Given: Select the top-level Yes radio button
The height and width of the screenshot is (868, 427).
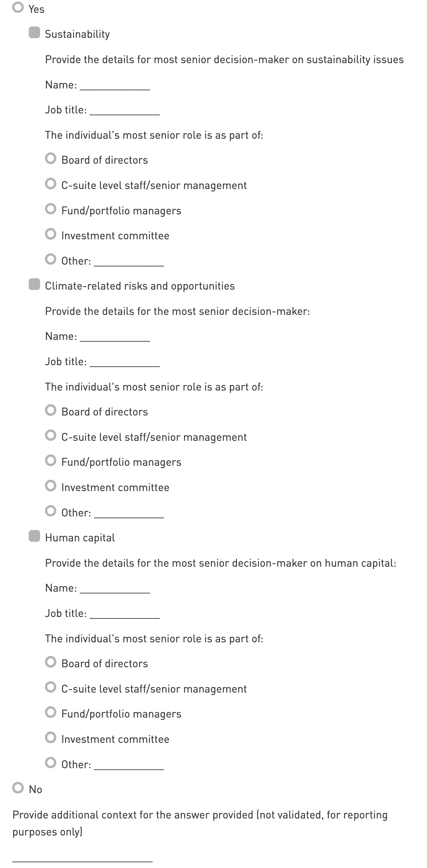Looking at the screenshot, I should (18, 8).
